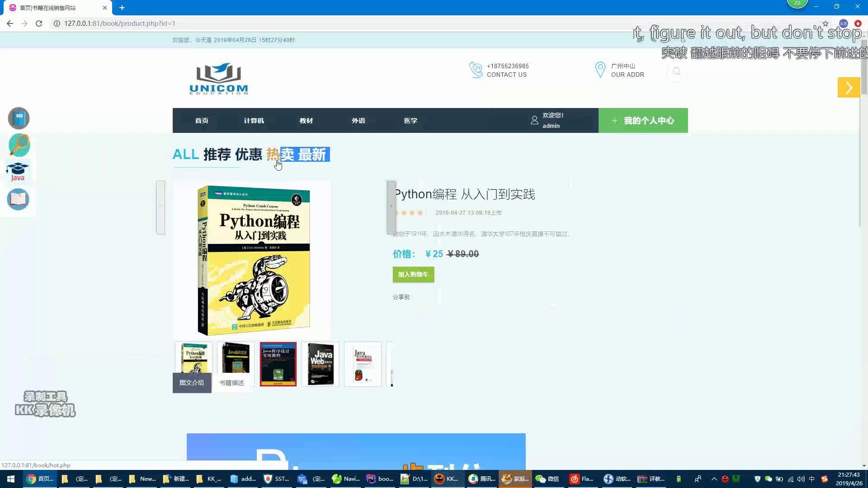Close the 首页|书籍在线销售网站 tab

pyautogui.click(x=105, y=8)
